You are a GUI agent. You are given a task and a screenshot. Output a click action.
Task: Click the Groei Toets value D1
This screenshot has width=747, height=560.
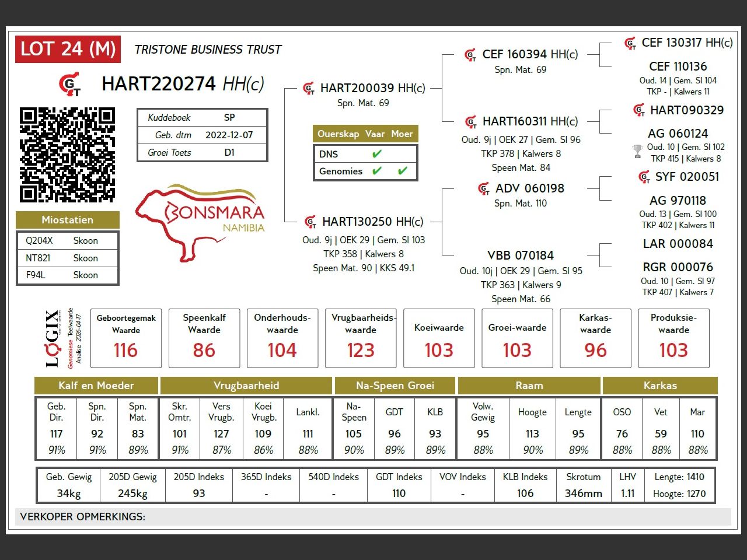229,152
